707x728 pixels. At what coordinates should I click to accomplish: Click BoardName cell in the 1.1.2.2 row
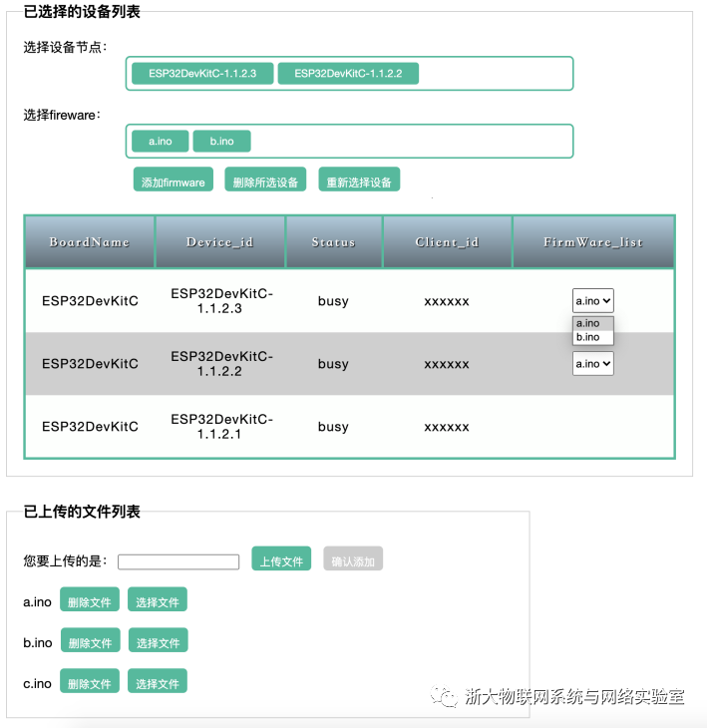coord(90,364)
